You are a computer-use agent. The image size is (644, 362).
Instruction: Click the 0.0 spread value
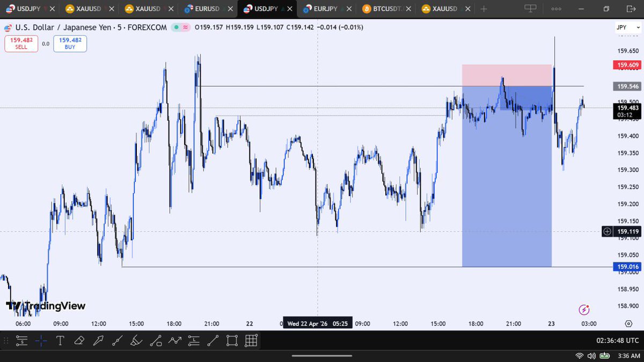coord(46,44)
